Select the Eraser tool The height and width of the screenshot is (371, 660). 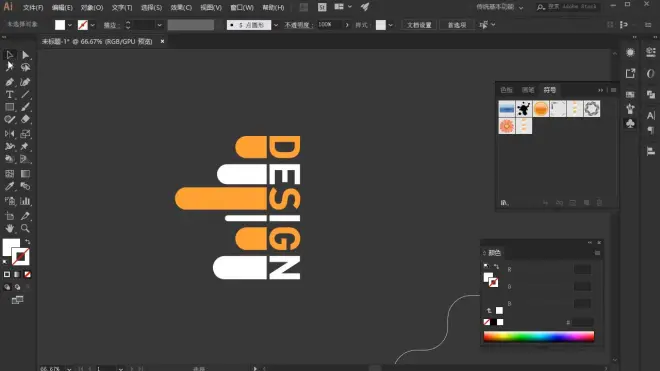click(25, 120)
